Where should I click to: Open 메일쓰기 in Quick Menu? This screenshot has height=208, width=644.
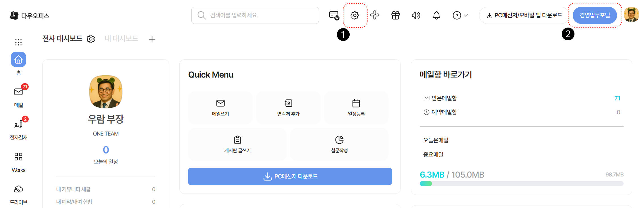pyautogui.click(x=220, y=108)
